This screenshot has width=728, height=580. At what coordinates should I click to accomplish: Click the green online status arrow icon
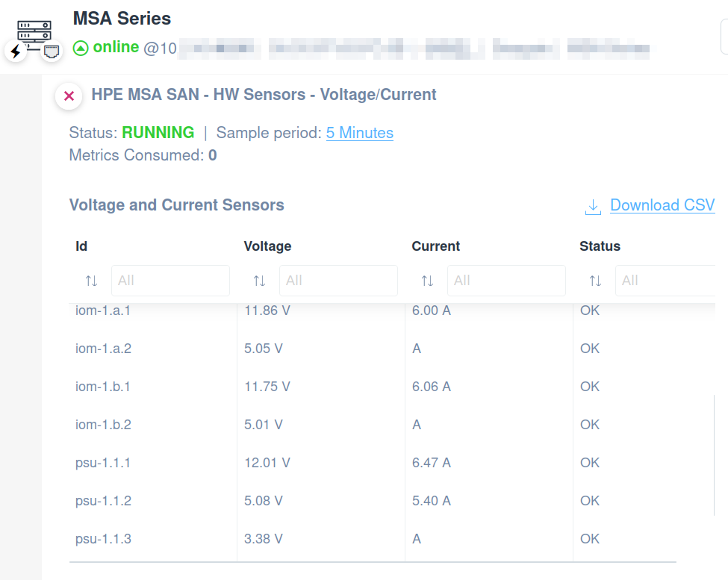[81, 48]
